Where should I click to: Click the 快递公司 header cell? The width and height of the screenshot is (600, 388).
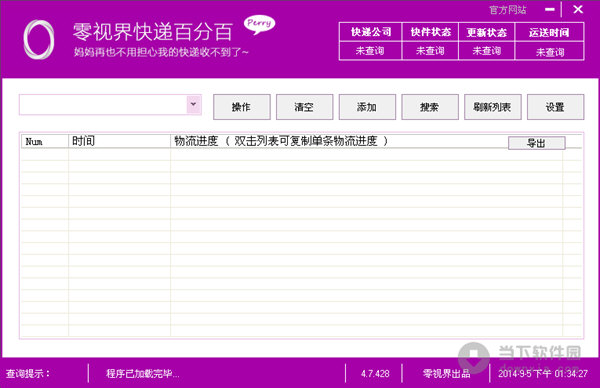click(370, 32)
